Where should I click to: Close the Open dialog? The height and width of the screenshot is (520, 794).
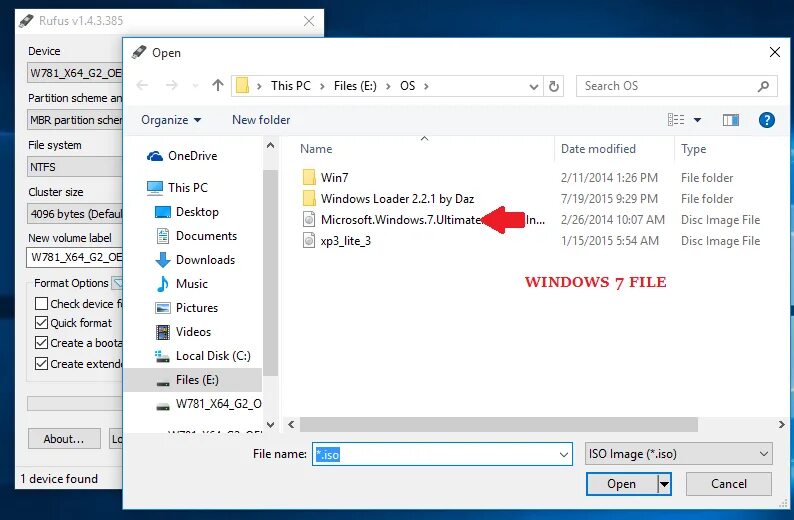tap(775, 52)
